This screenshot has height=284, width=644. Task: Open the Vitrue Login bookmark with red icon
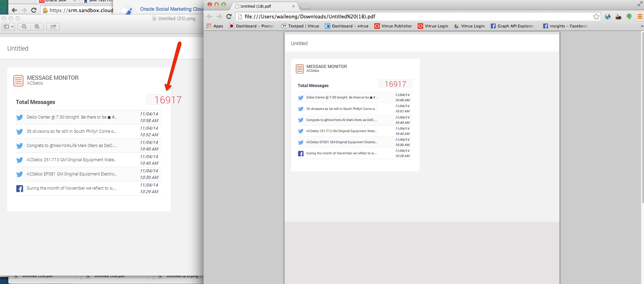point(433,26)
